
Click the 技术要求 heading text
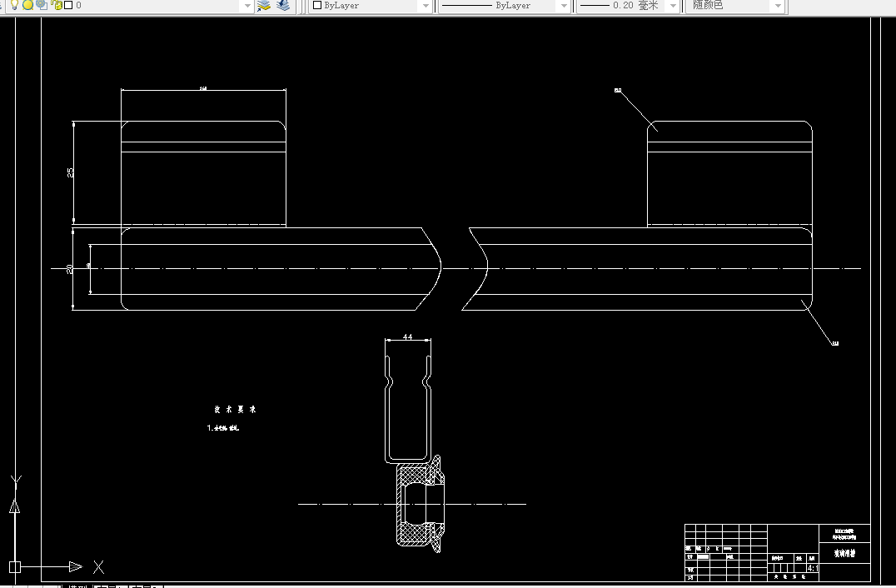(x=236, y=409)
